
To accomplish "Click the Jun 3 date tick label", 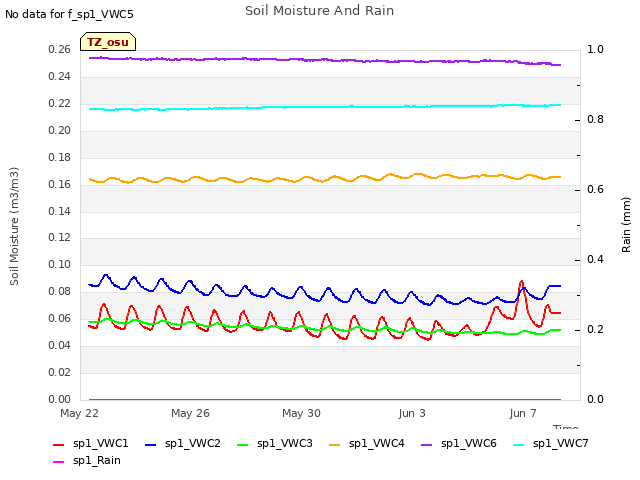I will pos(412,413).
